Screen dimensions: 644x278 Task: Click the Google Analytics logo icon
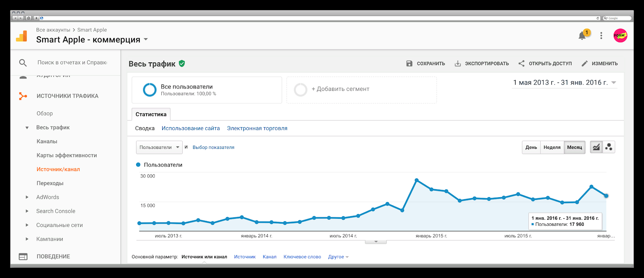[21, 36]
